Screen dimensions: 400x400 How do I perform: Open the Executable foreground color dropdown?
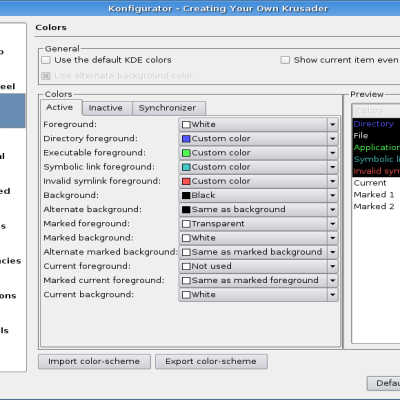click(x=259, y=153)
